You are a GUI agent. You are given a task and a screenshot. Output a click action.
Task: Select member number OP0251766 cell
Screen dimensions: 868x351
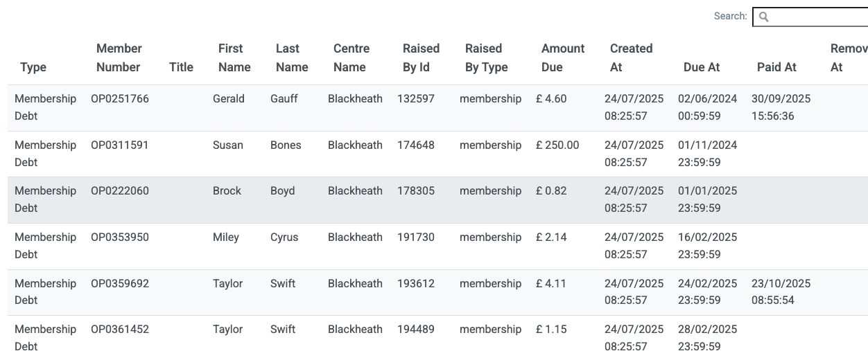(120, 99)
